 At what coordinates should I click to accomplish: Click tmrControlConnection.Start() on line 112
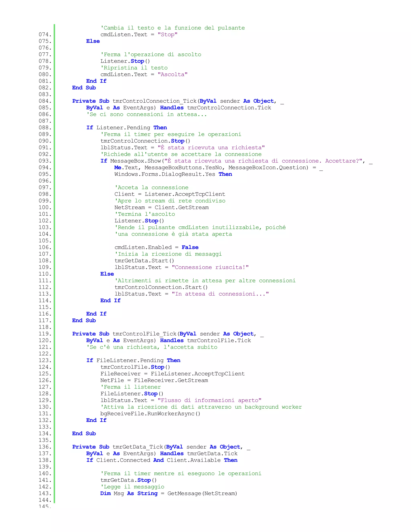click(x=161, y=287)
